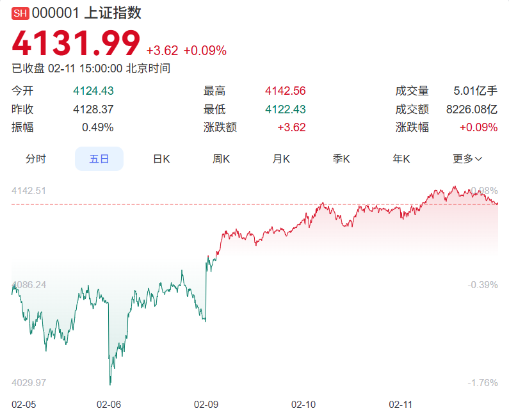The height and width of the screenshot is (420, 509).
Task: Select the 季K quarterly tab
Action: click(341, 159)
